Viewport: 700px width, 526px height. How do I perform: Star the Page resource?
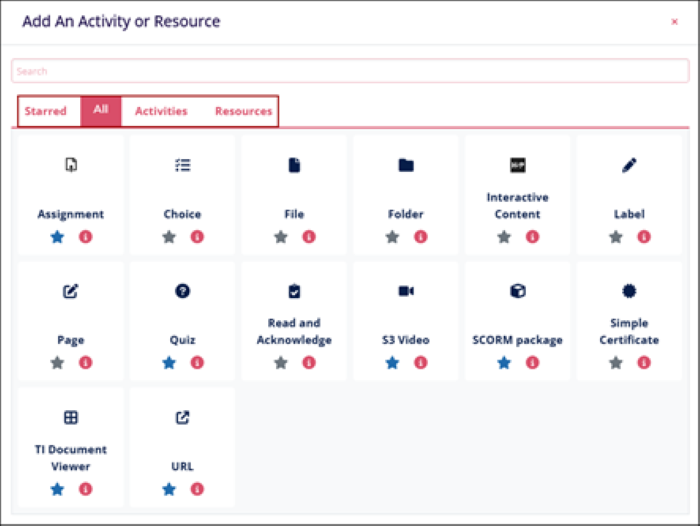57,363
